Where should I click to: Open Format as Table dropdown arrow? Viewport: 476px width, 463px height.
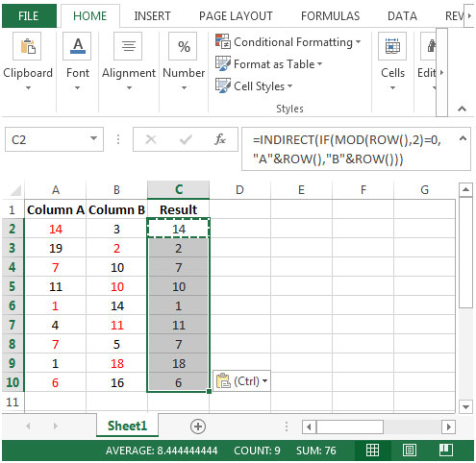click(319, 63)
